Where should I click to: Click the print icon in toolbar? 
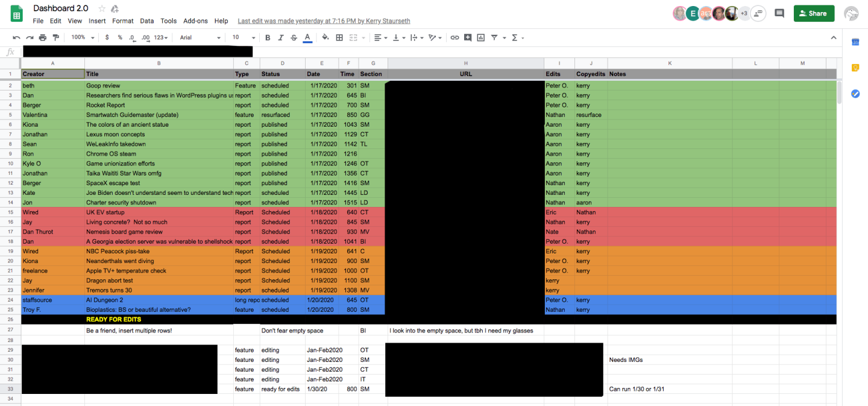click(43, 37)
